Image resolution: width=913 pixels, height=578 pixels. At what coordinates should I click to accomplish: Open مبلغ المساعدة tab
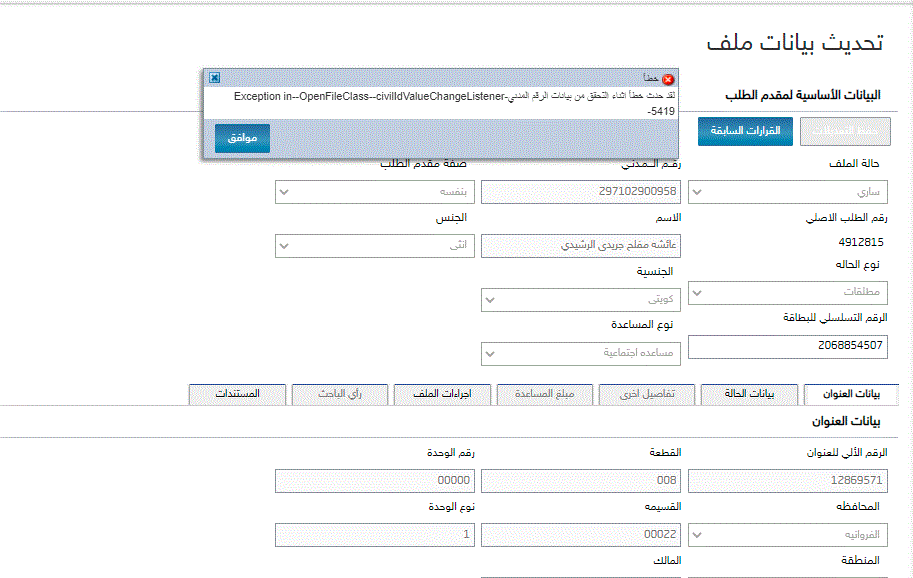[544, 394]
